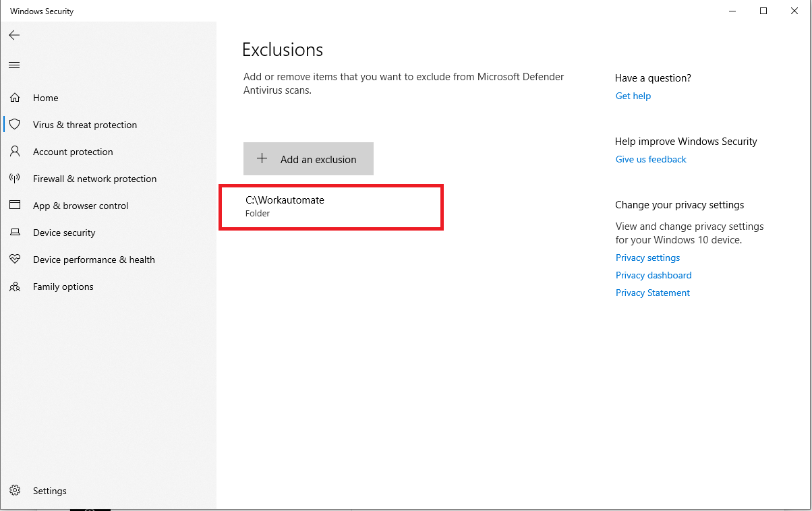Open the Get help link
The height and width of the screenshot is (511, 812).
point(633,96)
